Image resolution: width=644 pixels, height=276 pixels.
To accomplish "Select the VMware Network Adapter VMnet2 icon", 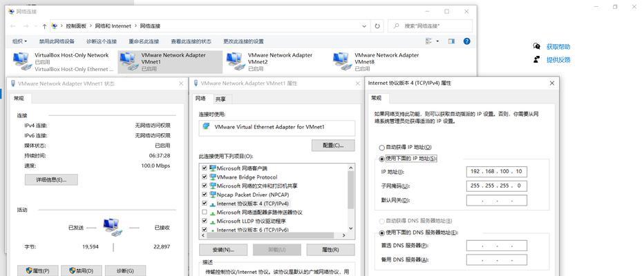I will click(x=234, y=61).
